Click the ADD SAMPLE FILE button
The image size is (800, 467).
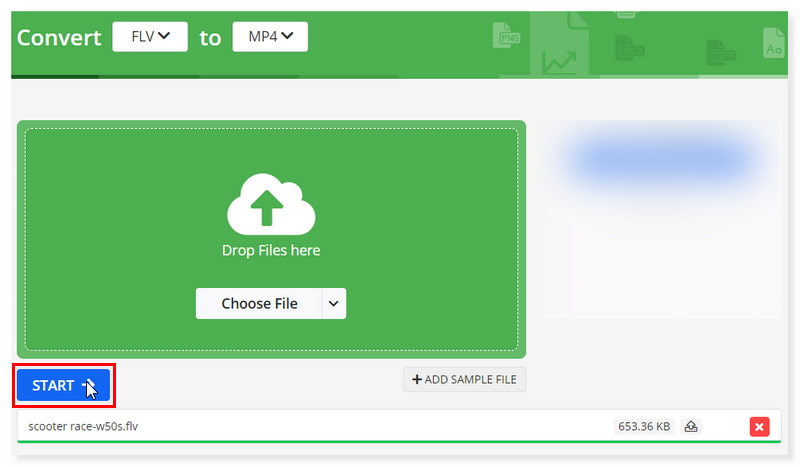pos(464,380)
